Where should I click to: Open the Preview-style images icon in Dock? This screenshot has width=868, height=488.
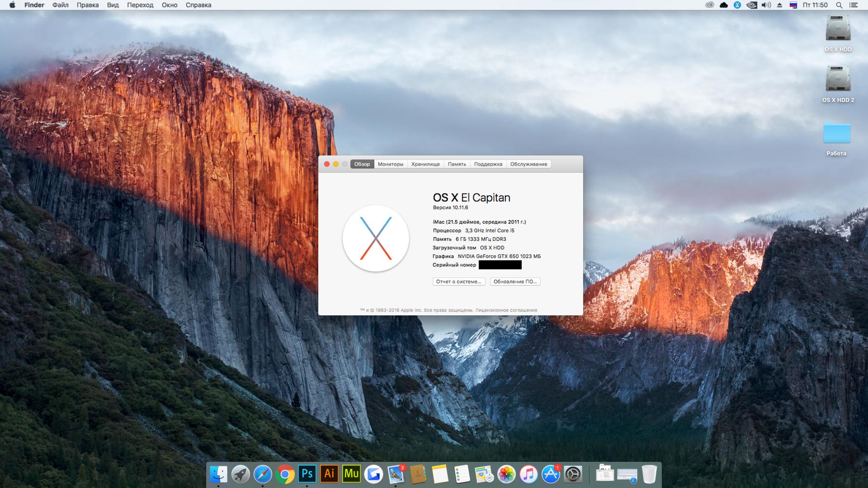coord(484,474)
